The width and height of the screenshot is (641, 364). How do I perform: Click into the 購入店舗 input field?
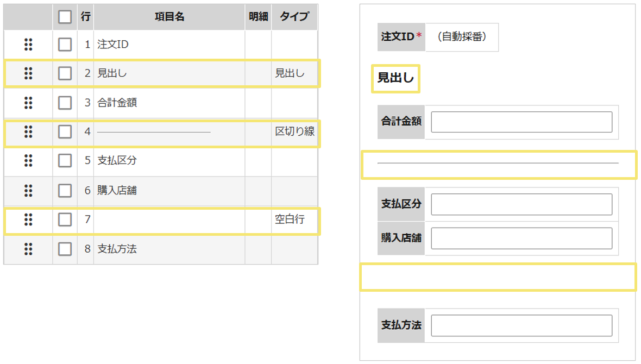coord(521,239)
